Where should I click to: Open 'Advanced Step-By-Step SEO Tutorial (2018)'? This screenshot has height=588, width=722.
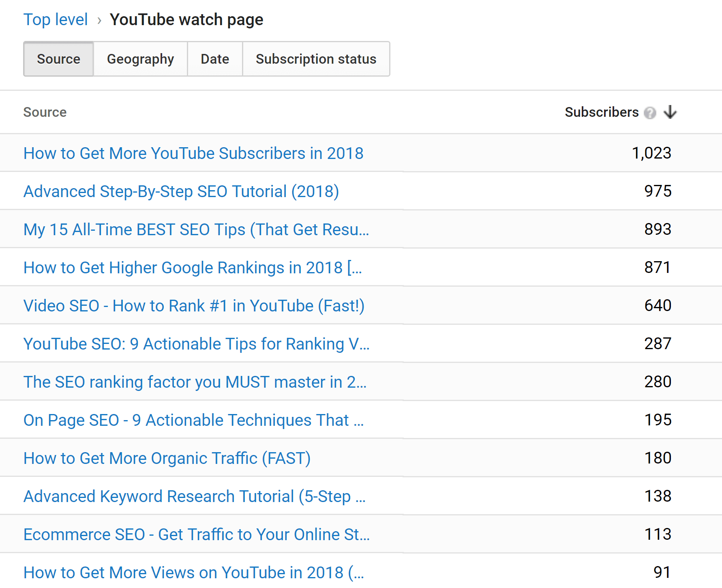tap(181, 191)
